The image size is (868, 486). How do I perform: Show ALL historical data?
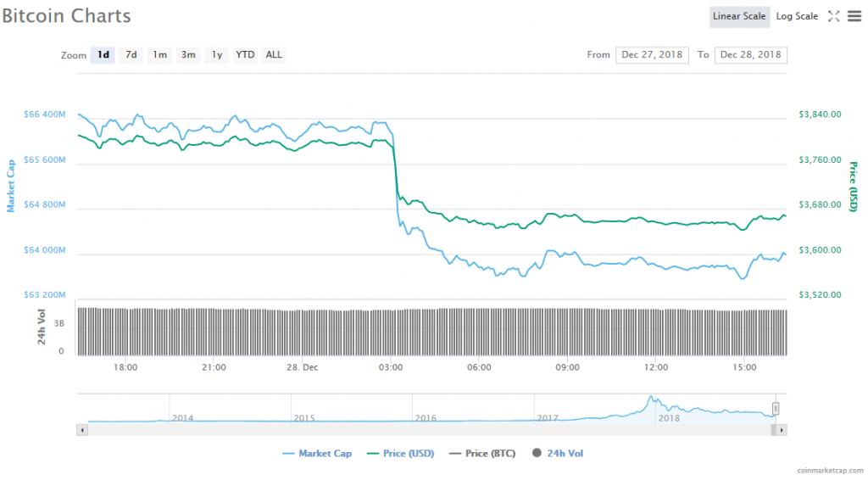274,55
